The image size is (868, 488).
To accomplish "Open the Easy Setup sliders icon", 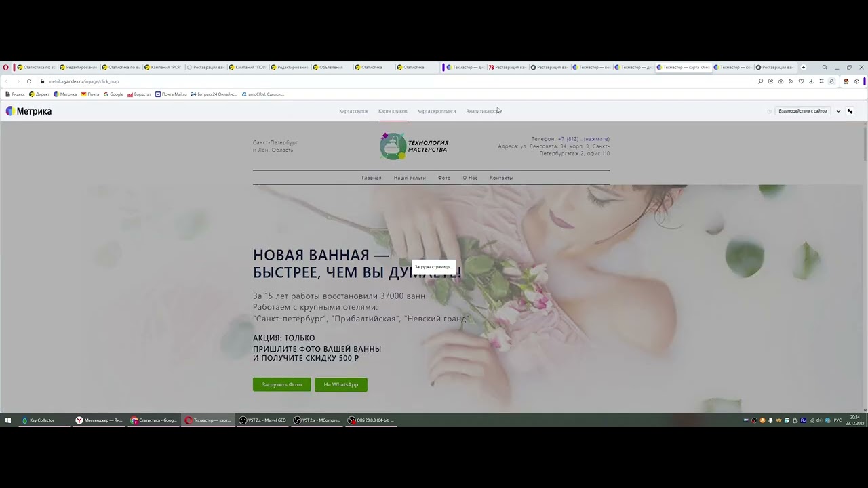I will click(x=821, y=81).
